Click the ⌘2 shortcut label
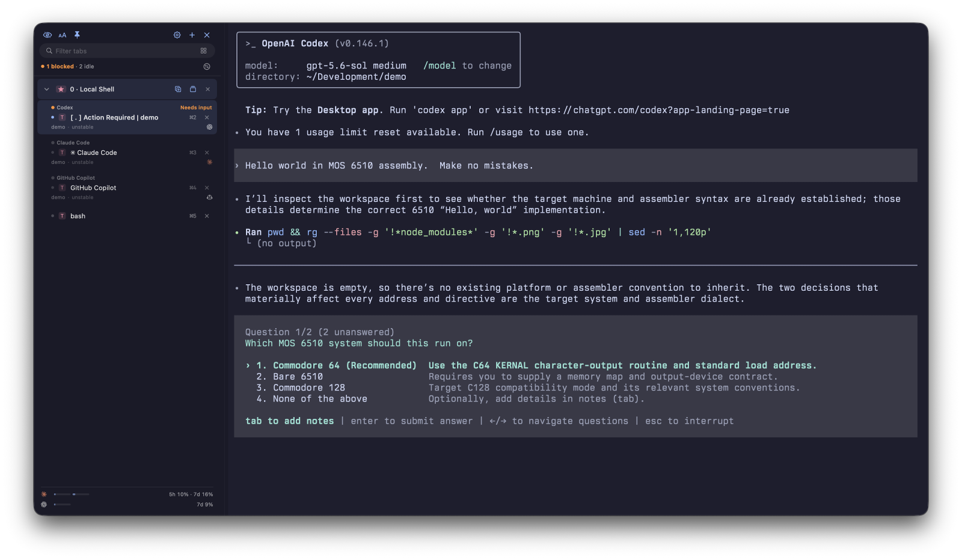 (x=193, y=117)
